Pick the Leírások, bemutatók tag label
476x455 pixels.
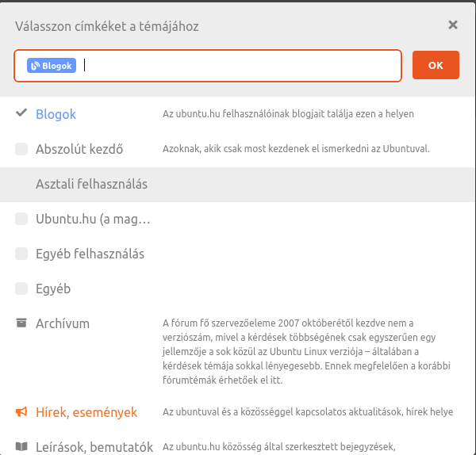pos(94,447)
